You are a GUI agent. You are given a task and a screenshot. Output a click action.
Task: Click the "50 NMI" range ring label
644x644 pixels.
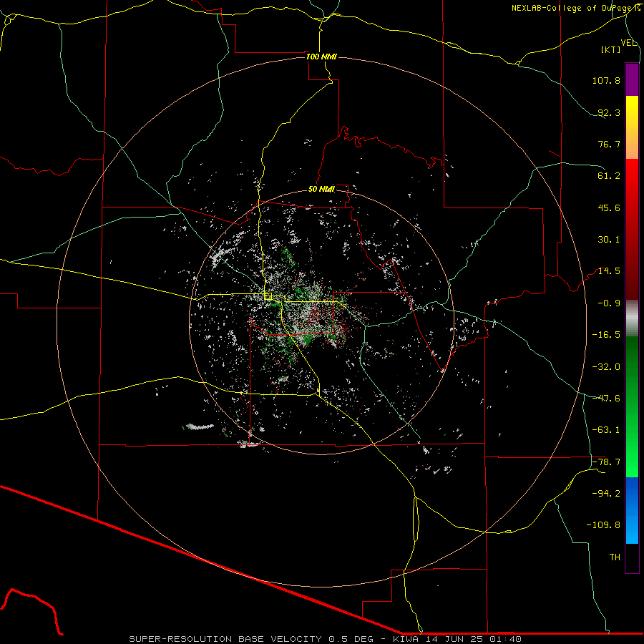click(x=321, y=189)
